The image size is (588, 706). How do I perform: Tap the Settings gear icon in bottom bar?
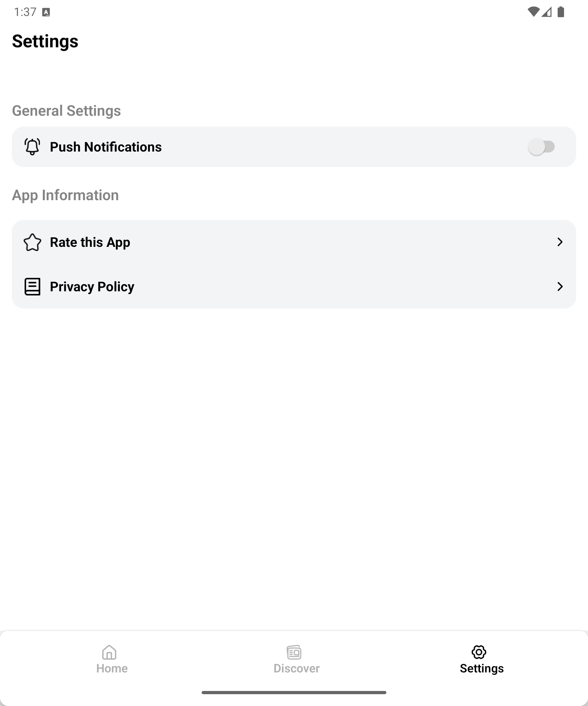[479, 652]
